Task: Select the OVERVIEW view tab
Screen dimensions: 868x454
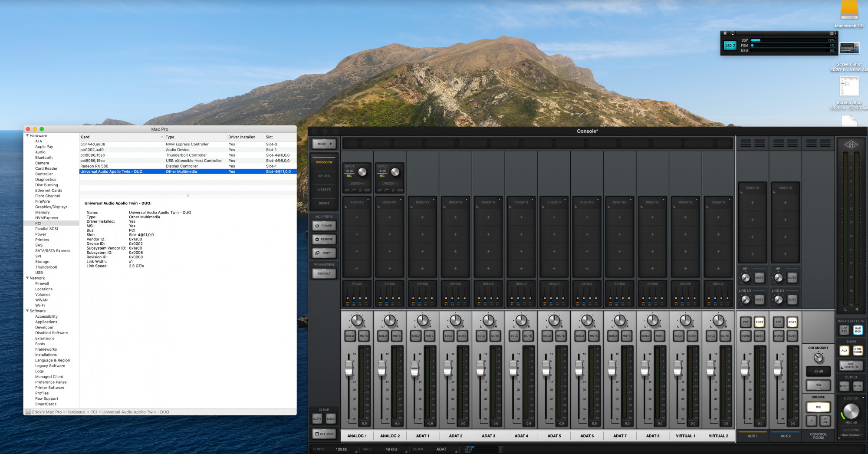Action: pyautogui.click(x=324, y=162)
